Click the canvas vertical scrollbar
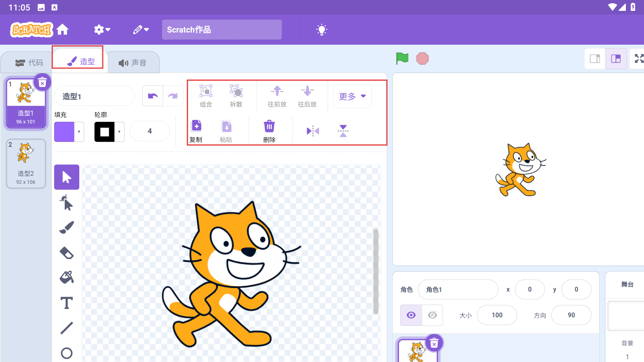This screenshot has width=644, height=362. point(376,271)
